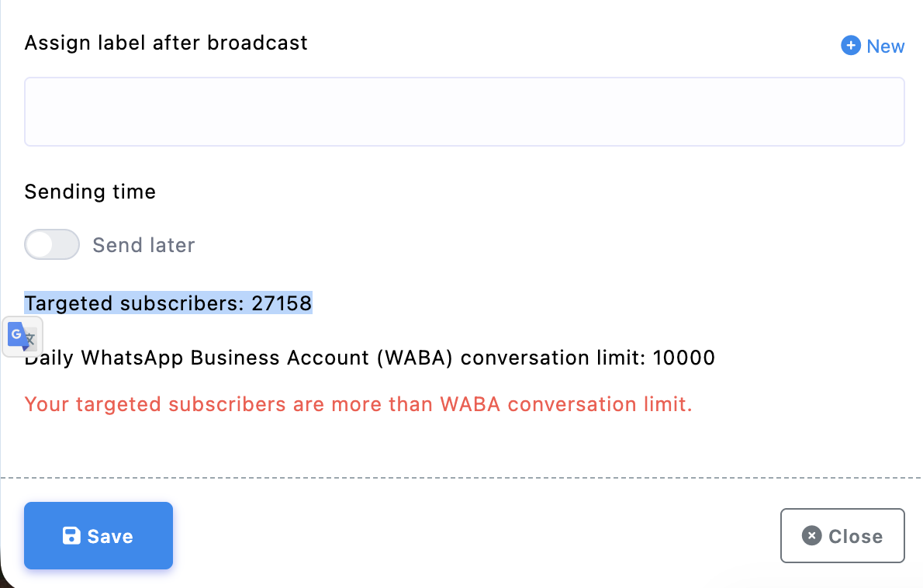Click the highlighted "Targeted subscribers" text
Image resolution: width=923 pixels, height=588 pixels.
[133, 303]
